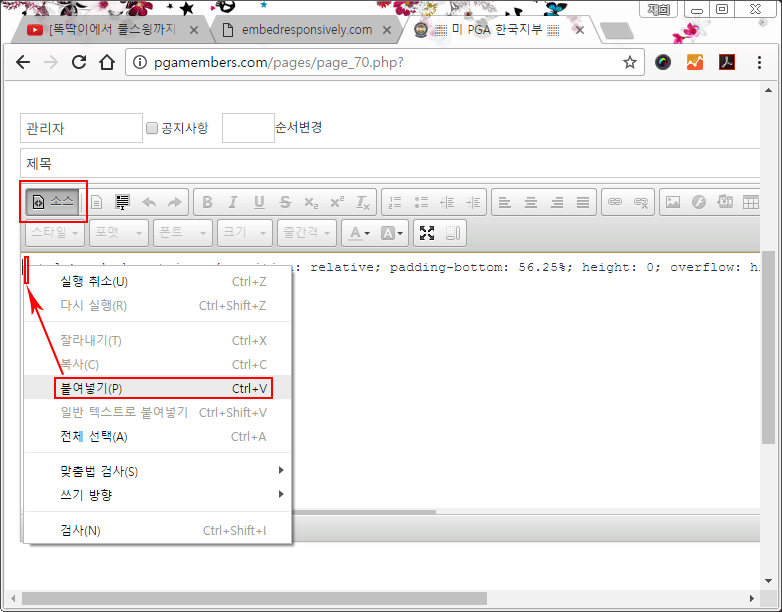This screenshot has height=612, width=782.
Task: Click the insert image icon
Action: pos(673,202)
